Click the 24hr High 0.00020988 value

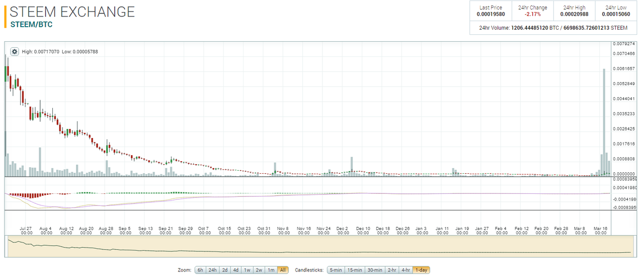pos(574,14)
